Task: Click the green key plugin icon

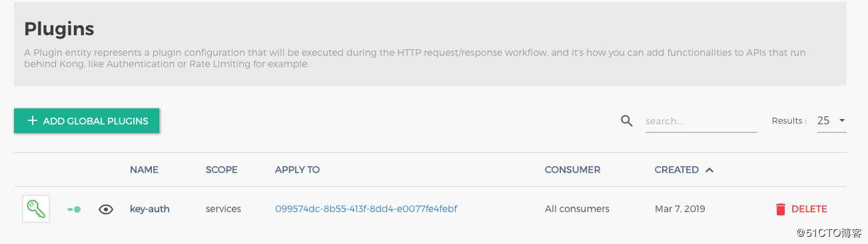Action: (x=36, y=209)
